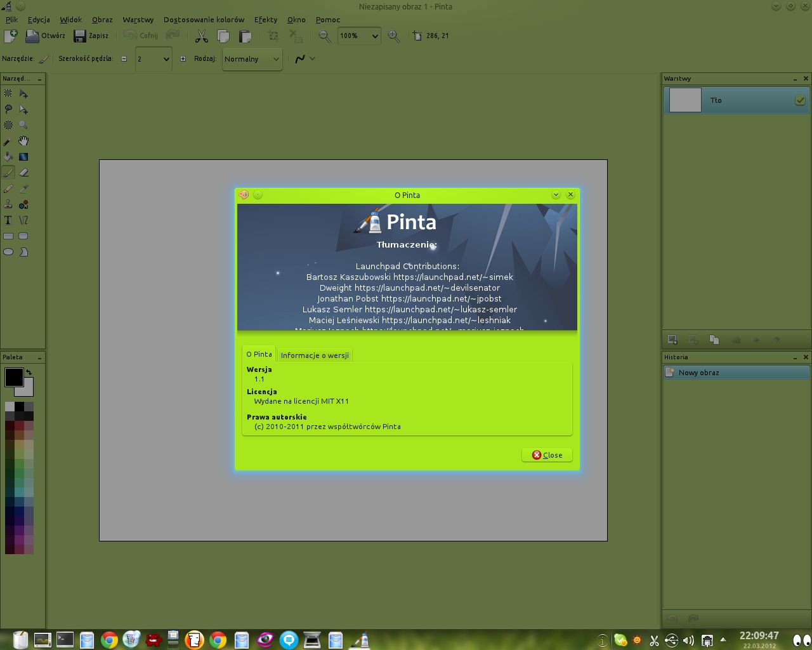Click the clock showing 22:09:47

click(759, 635)
